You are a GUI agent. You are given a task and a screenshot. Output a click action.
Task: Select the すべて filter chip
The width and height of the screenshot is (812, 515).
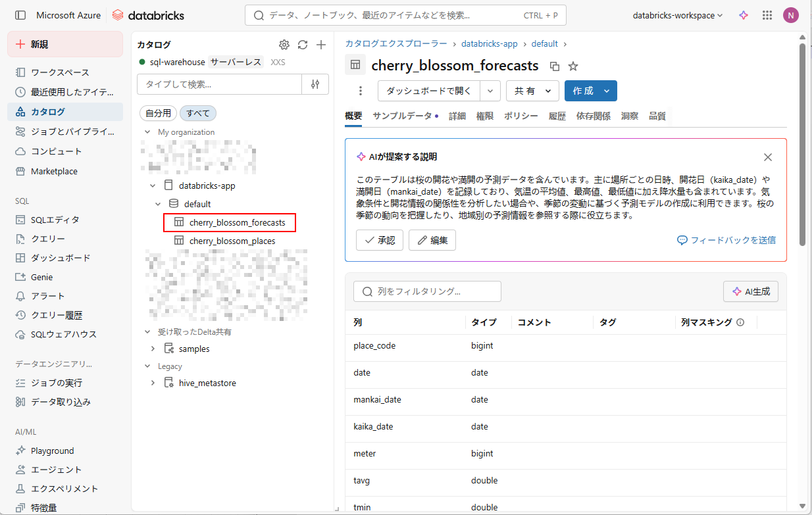[x=198, y=113]
